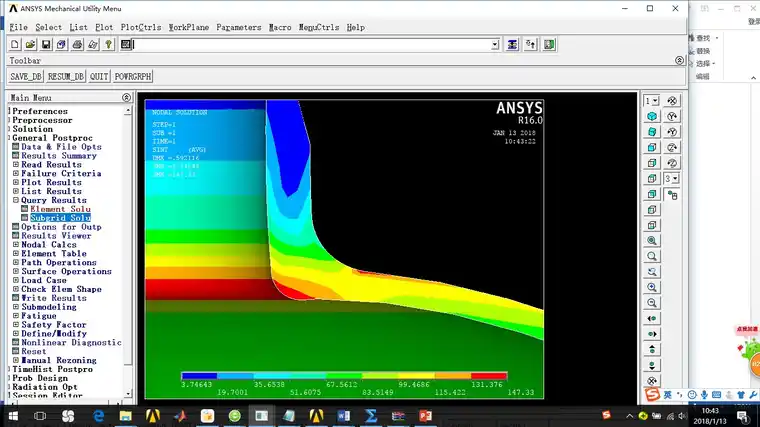Open Nonlinear Diagnostic in Main Menu
This screenshot has height=427, width=760.
click(71, 342)
